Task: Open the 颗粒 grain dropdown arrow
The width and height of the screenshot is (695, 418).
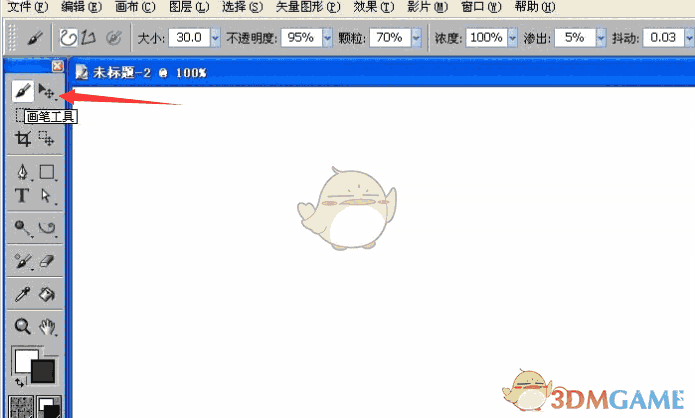Action: [x=416, y=38]
